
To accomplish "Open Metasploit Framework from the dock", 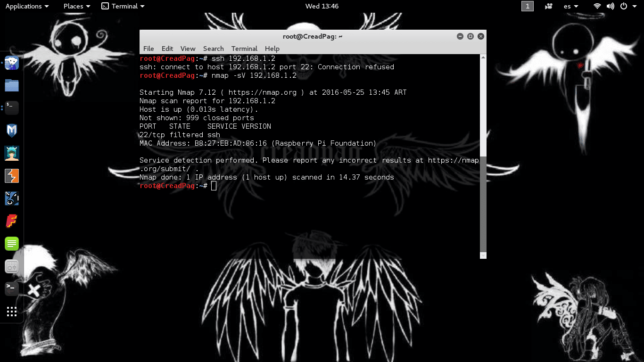I will [11, 131].
